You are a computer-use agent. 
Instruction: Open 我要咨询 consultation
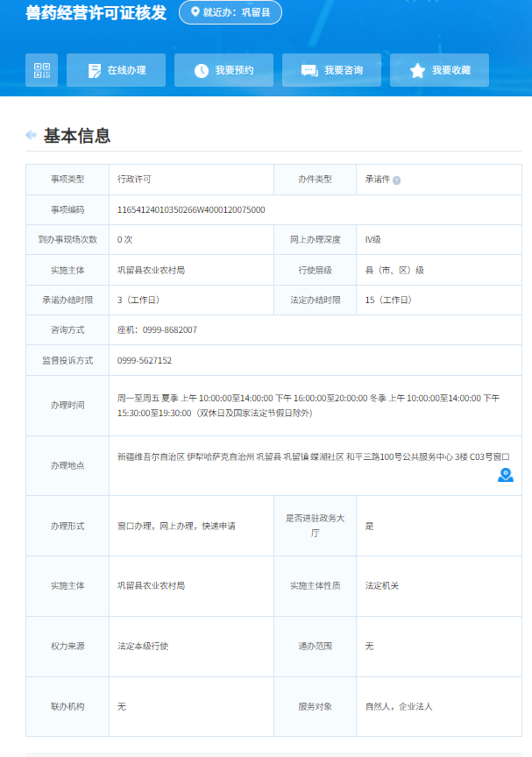(x=331, y=70)
